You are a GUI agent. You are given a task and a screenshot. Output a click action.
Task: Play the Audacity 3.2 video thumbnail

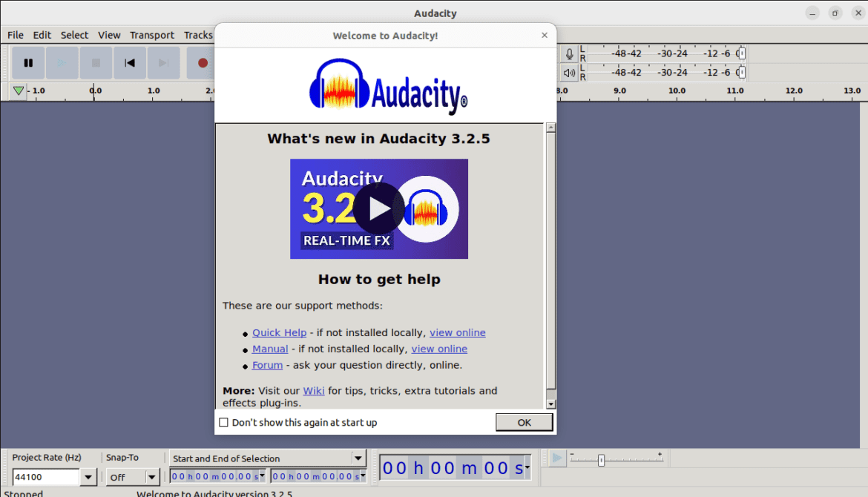coord(378,209)
